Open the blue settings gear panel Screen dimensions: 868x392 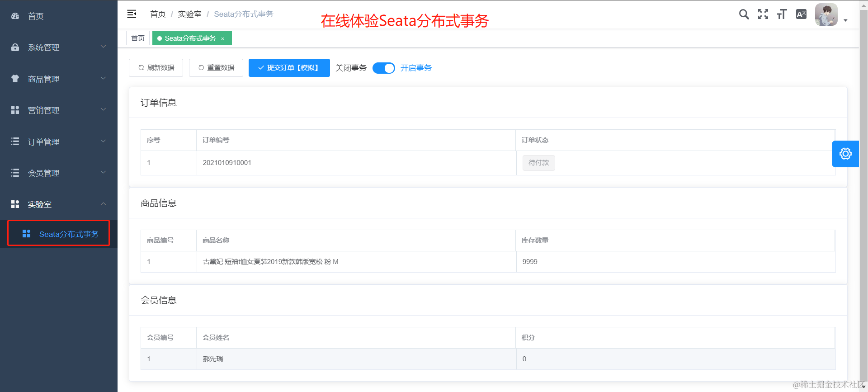[845, 154]
